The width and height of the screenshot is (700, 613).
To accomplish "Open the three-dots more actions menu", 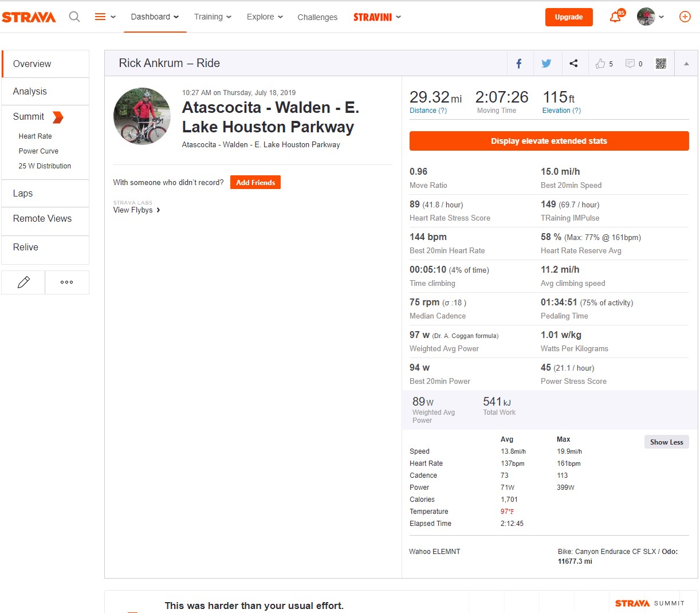I will point(67,282).
